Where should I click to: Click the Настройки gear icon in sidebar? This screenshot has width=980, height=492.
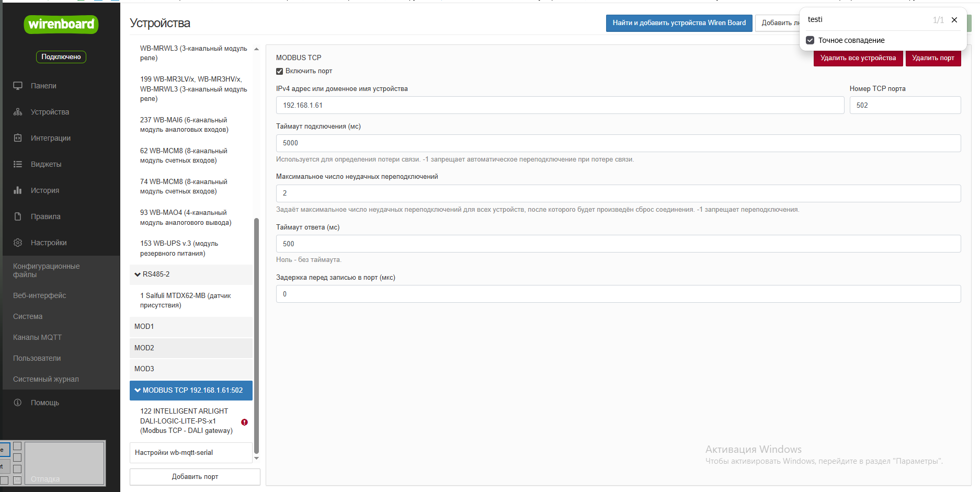coord(18,243)
